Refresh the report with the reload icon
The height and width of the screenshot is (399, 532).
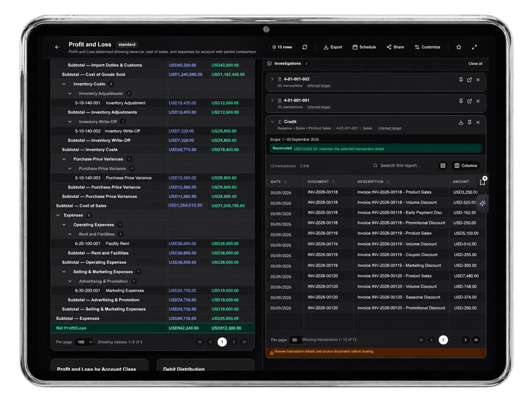point(305,47)
